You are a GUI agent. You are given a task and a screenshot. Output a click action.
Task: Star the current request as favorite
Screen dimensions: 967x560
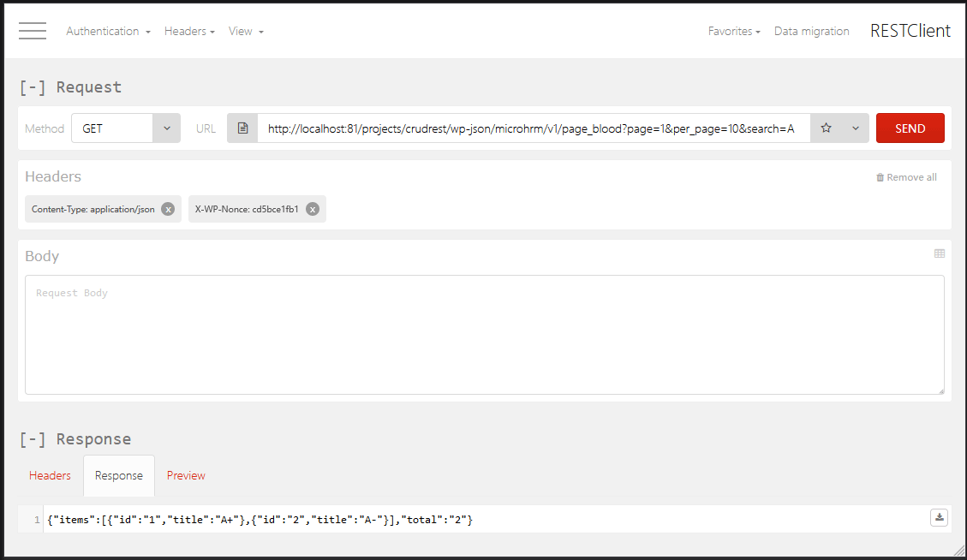click(x=826, y=128)
